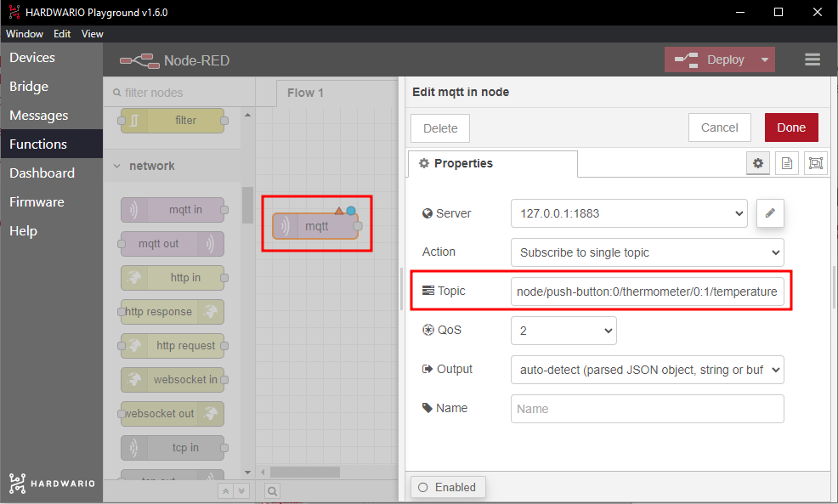Click the Deploy button
Screen dimensions: 838x504
pyautogui.click(x=711, y=59)
